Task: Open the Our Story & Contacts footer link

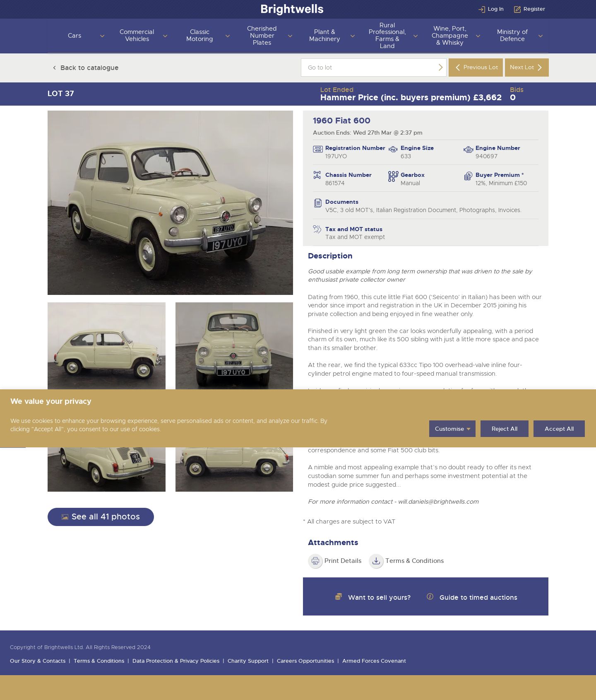Action: [38, 661]
